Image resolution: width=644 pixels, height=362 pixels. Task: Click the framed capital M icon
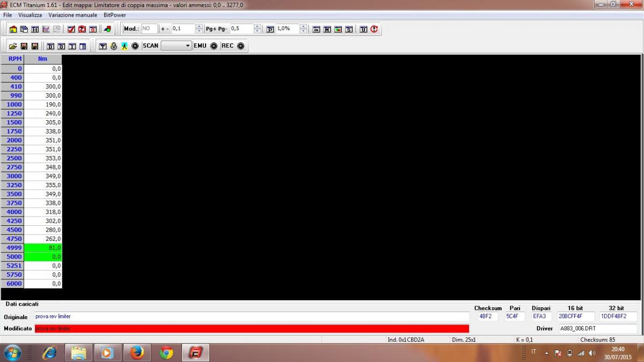click(327, 29)
